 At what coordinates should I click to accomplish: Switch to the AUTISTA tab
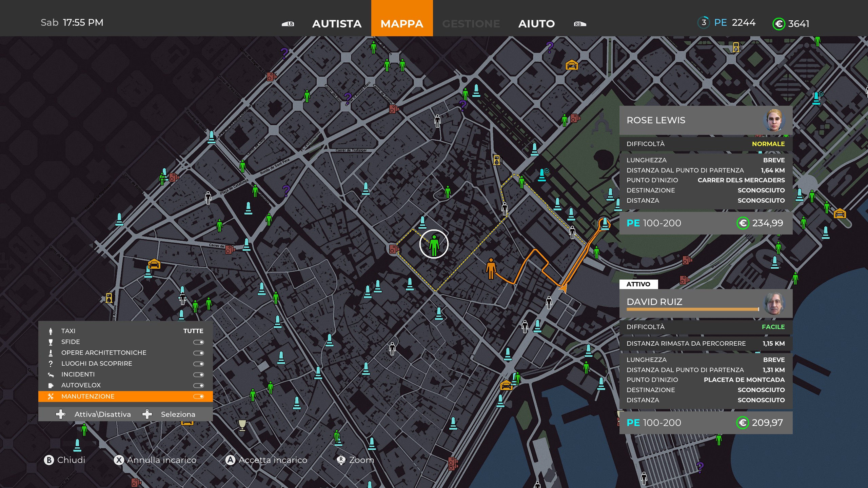point(337,24)
